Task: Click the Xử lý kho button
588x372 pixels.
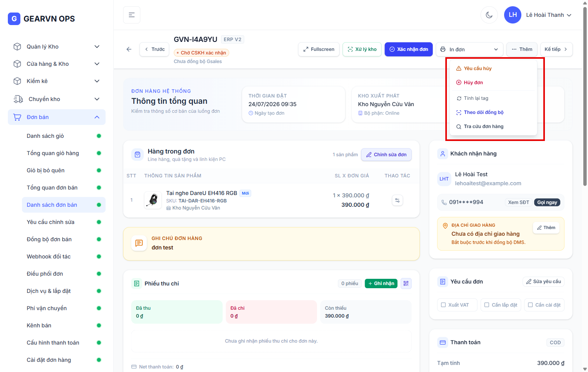Action: pos(362,49)
